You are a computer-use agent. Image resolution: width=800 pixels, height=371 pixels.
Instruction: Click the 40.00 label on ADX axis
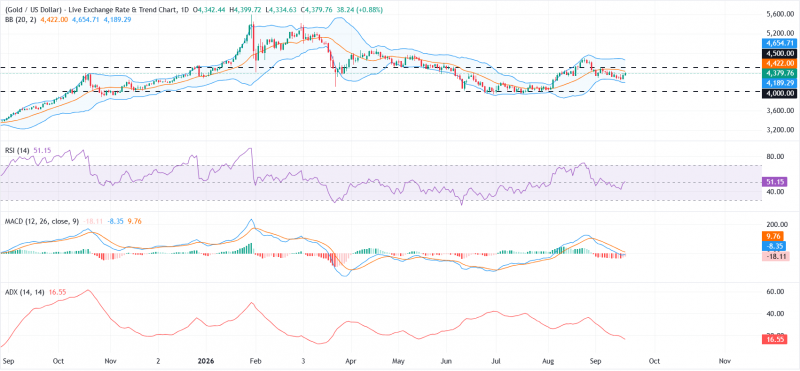pyautogui.click(x=776, y=314)
